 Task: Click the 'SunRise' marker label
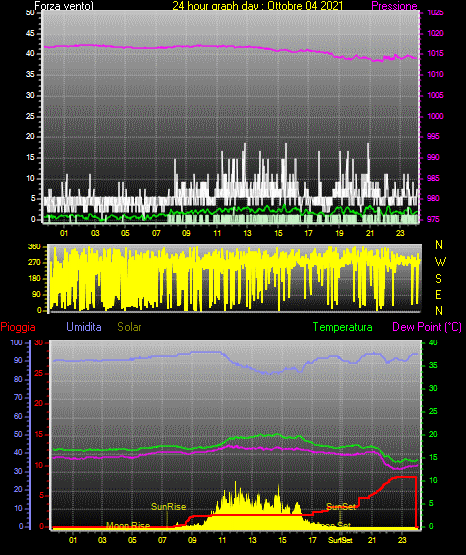click(168, 507)
